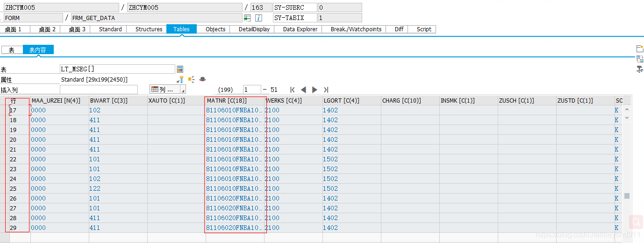Click LGORT value 1402 in row 28
The image size is (644, 243).
[x=330, y=218]
